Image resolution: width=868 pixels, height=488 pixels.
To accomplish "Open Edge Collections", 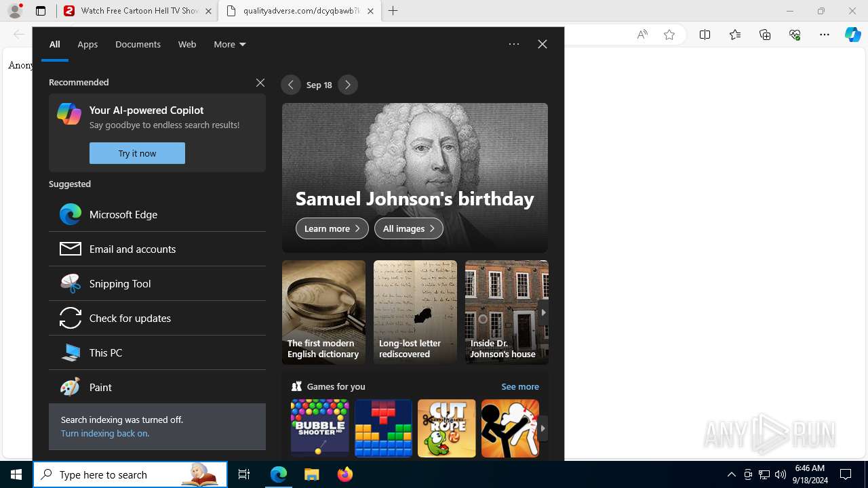I will click(765, 35).
